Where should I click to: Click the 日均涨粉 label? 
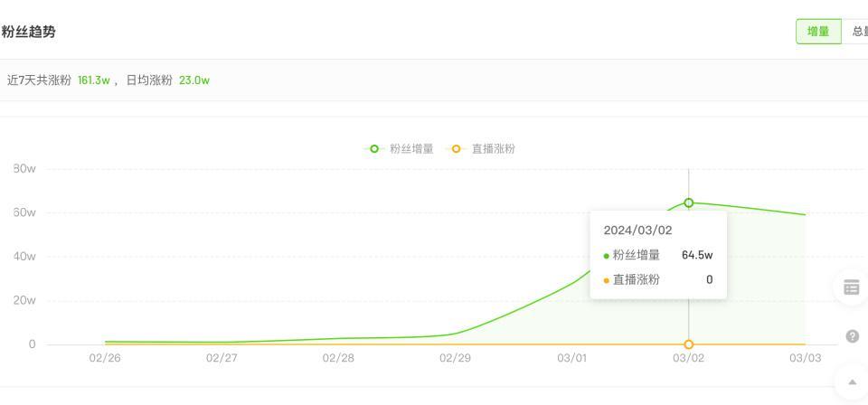click(x=149, y=80)
